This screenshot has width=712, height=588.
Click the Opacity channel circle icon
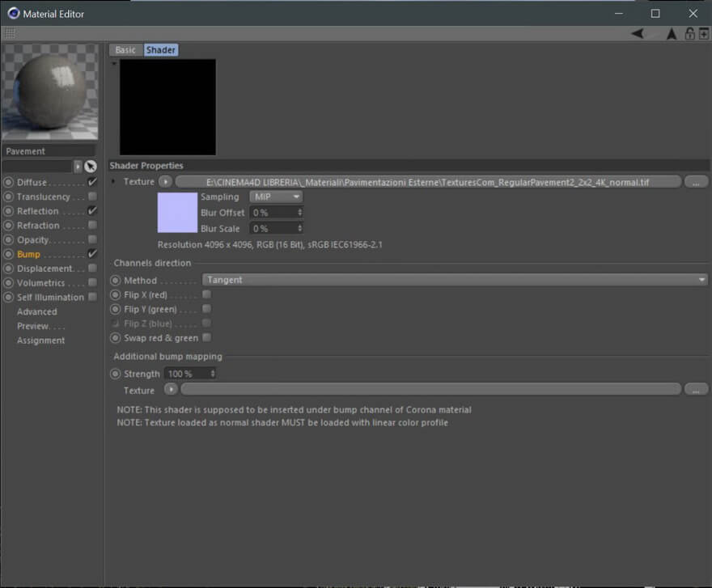[x=8, y=239]
